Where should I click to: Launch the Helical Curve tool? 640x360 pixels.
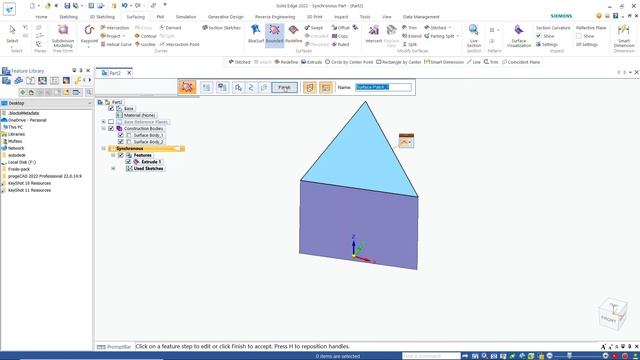(116, 44)
